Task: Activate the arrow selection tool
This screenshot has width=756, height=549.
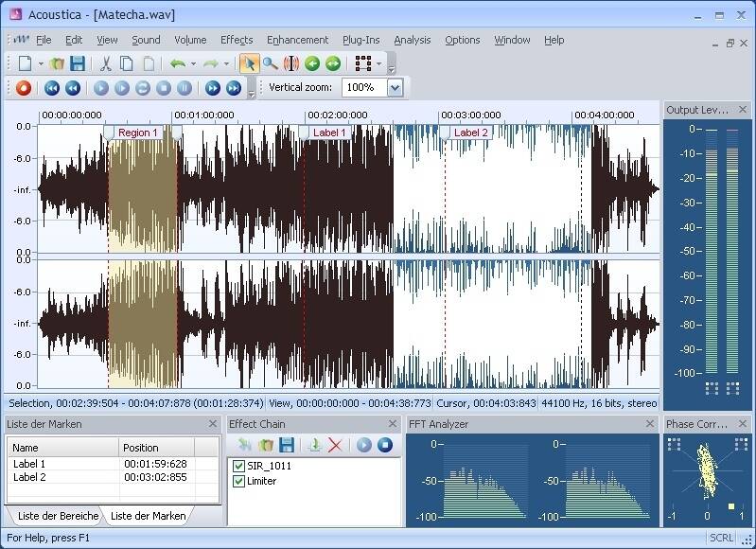Action: pos(250,63)
